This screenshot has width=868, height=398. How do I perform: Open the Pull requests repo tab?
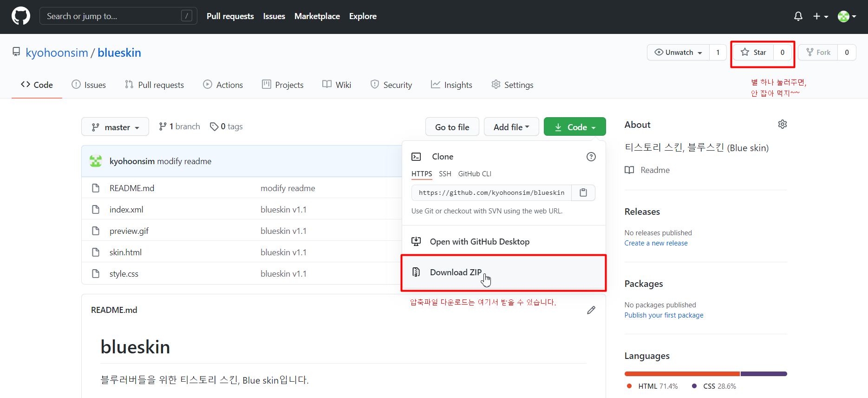pos(155,85)
